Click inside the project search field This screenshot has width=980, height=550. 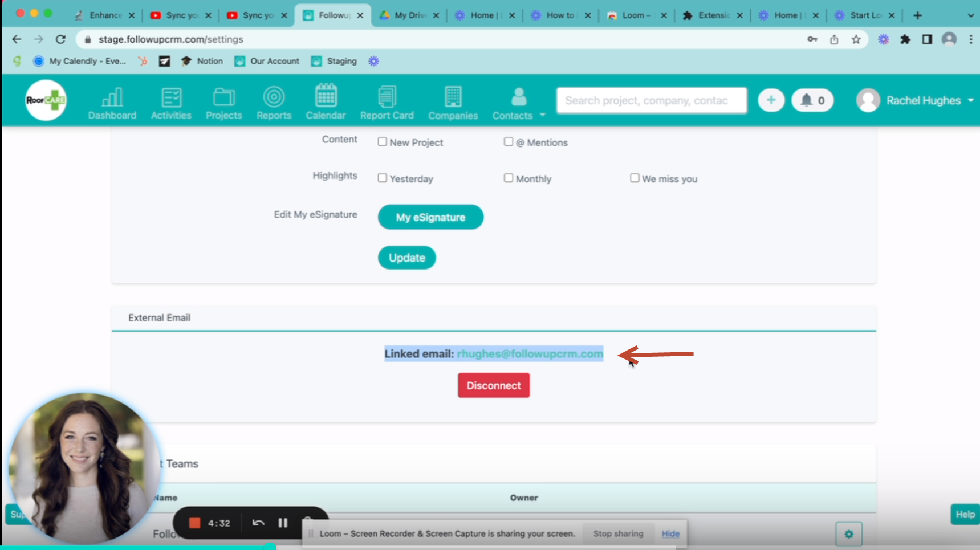(650, 100)
